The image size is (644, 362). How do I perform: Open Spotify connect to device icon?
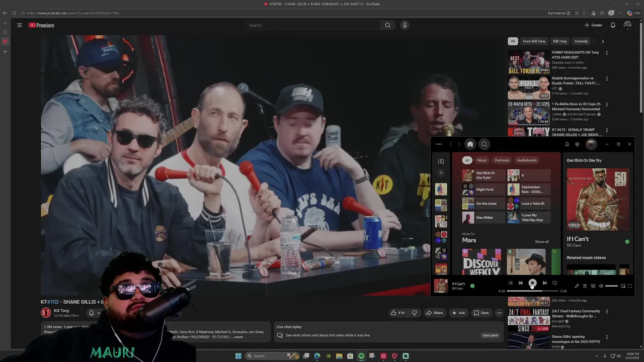(x=593, y=286)
